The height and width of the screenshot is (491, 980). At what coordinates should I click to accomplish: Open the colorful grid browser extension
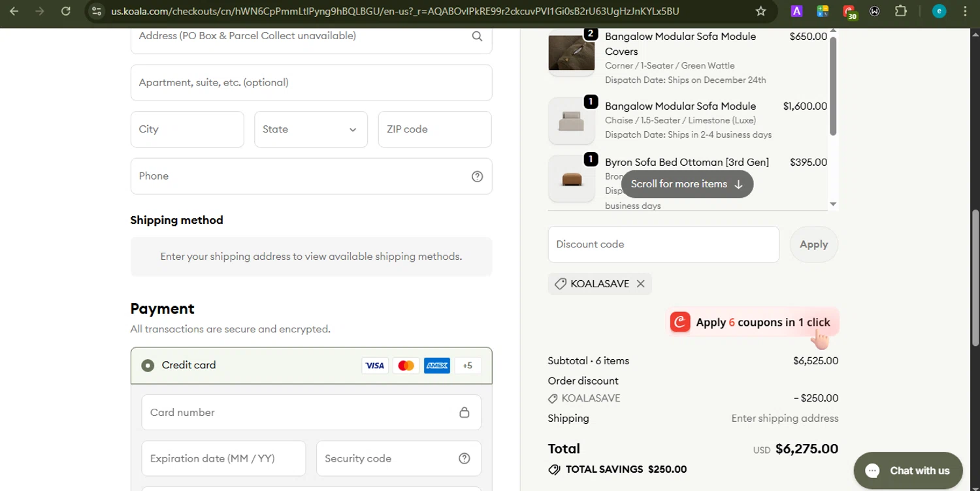[823, 11]
